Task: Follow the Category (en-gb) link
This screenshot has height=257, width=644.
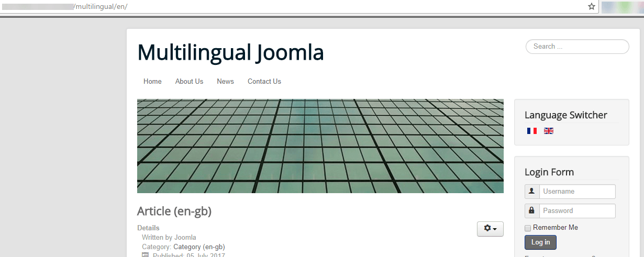Action: pos(199,247)
